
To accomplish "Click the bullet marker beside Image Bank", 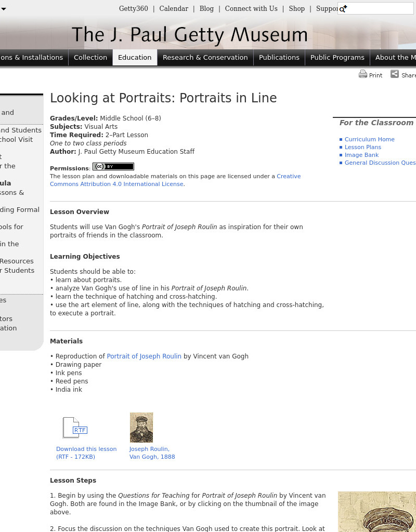I will (x=341, y=155).
